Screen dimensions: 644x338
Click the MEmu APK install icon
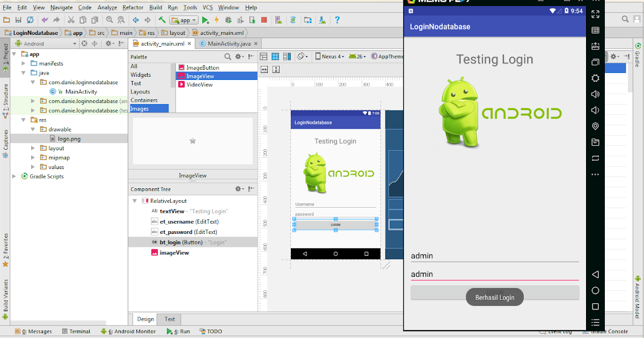tap(595, 46)
